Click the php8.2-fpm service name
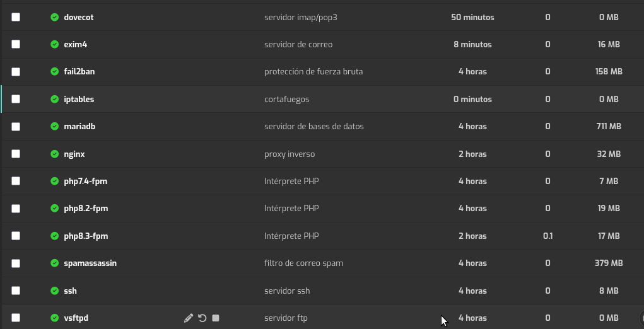 (x=86, y=208)
